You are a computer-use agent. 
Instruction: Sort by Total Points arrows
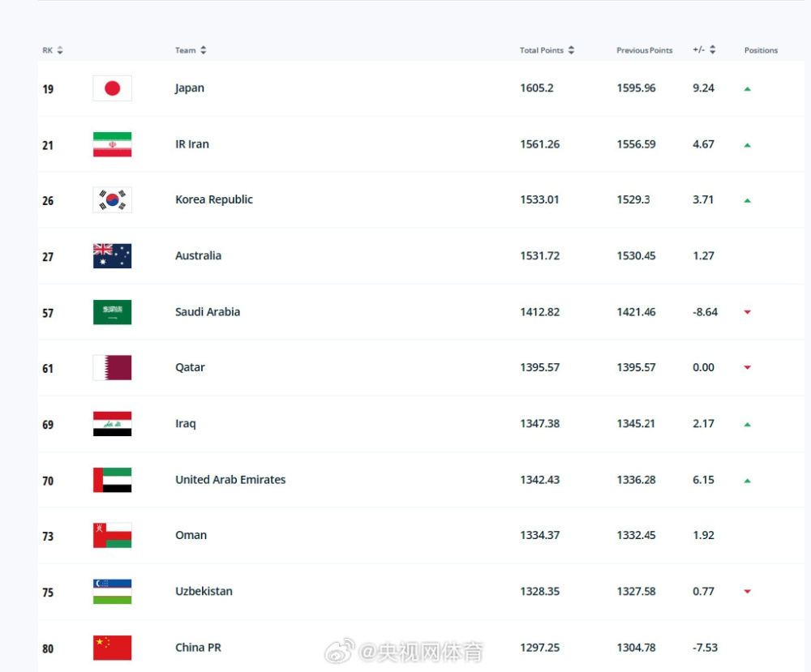(571, 50)
